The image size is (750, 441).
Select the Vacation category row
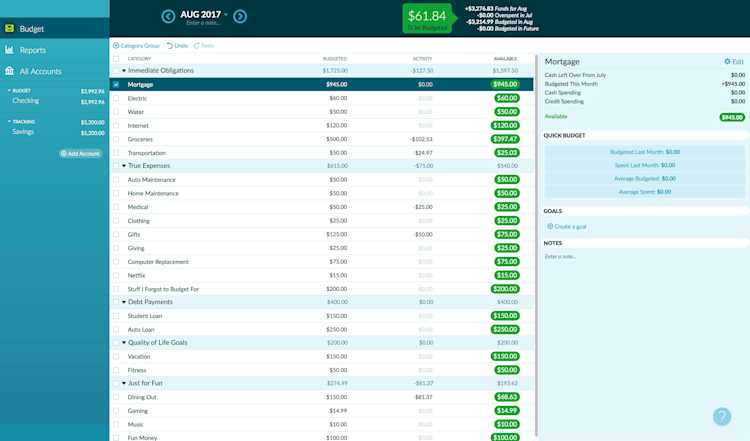click(321, 356)
